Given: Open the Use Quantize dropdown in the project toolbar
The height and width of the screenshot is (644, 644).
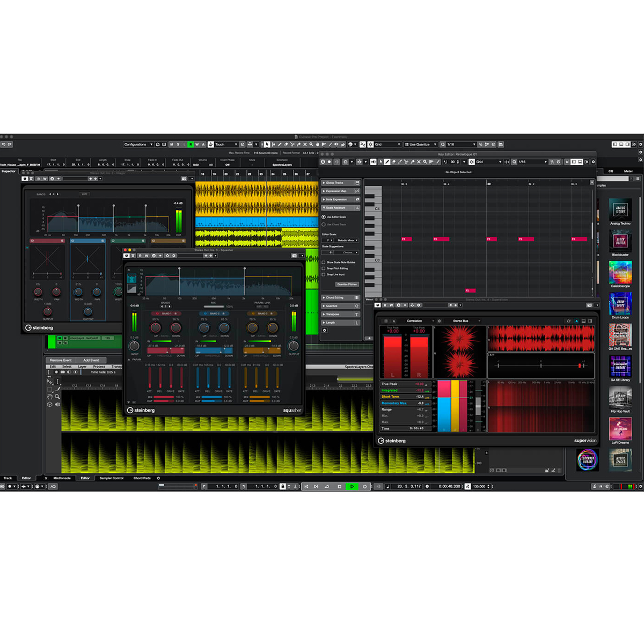Looking at the screenshot, I should (420, 144).
